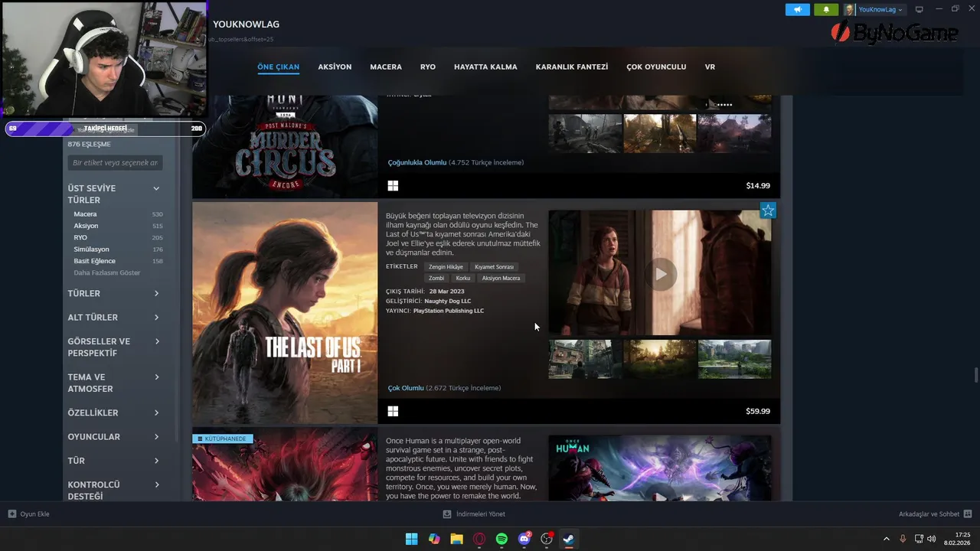Switch to the RYO tab
Image resolution: width=980 pixels, height=551 pixels.
click(428, 67)
